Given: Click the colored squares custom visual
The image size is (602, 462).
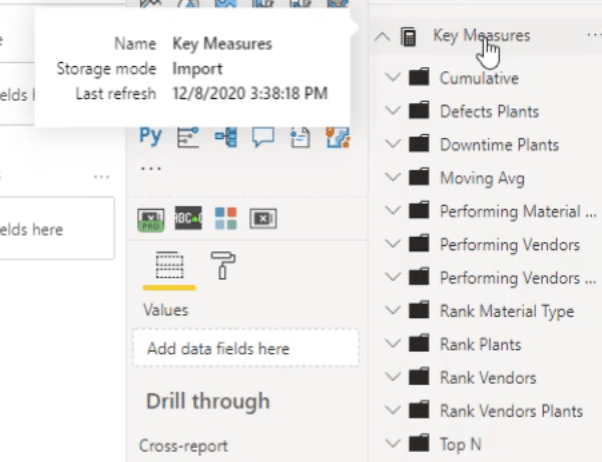Looking at the screenshot, I should pos(226,219).
